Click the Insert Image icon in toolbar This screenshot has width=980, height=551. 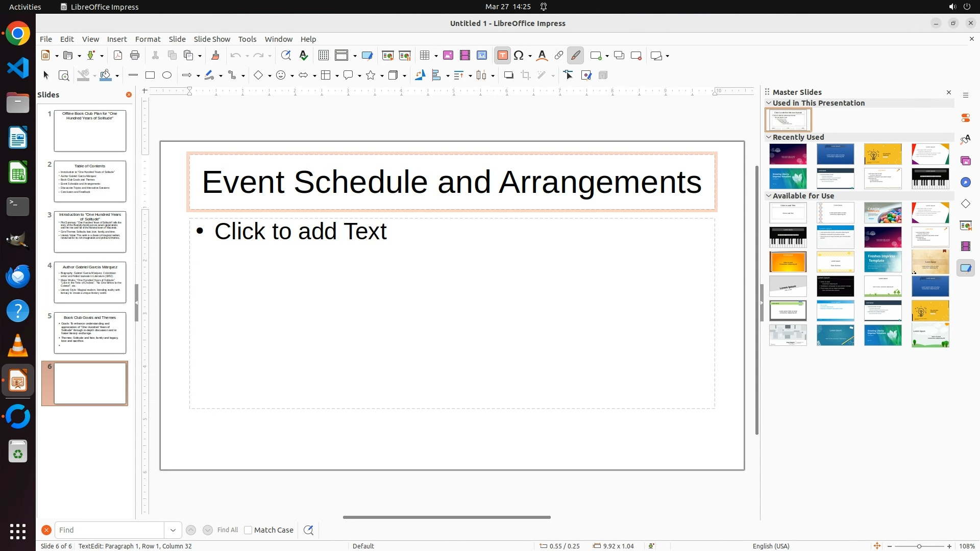point(448,56)
